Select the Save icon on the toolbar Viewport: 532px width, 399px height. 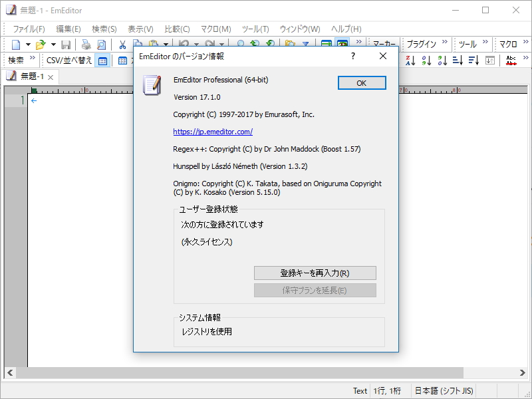click(x=66, y=45)
